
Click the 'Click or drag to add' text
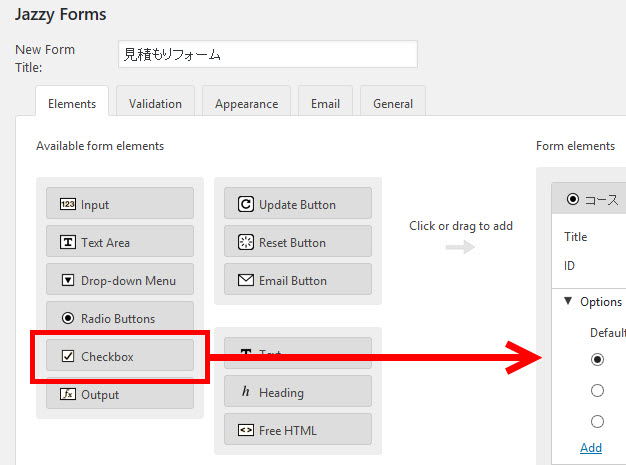(461, 226)
